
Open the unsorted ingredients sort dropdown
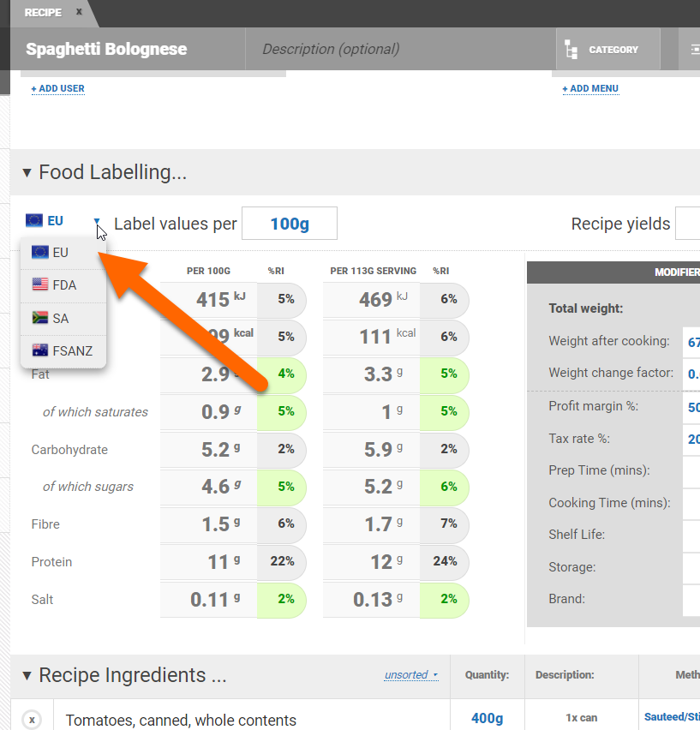[x=410, y=675]
